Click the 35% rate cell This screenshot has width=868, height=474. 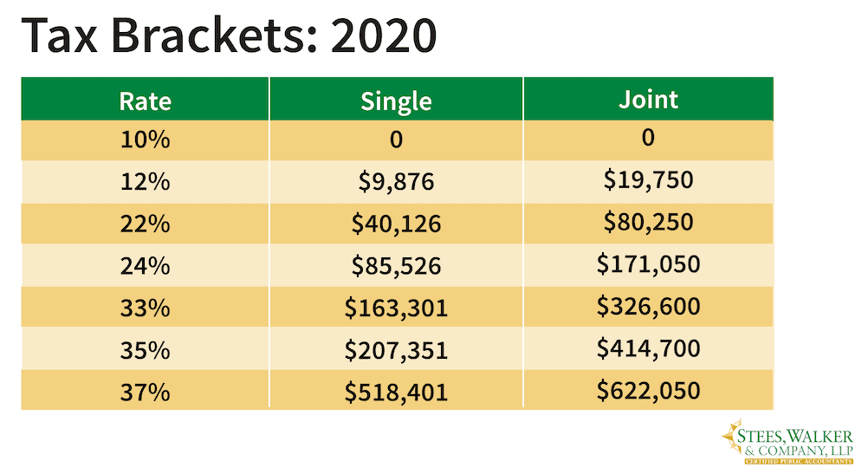point(145,350)
